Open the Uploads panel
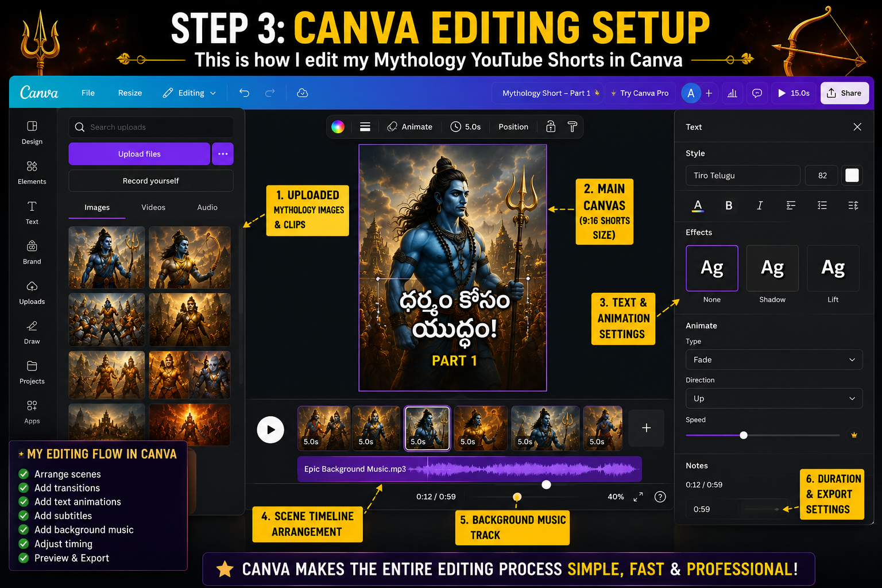 coord(32,292)
